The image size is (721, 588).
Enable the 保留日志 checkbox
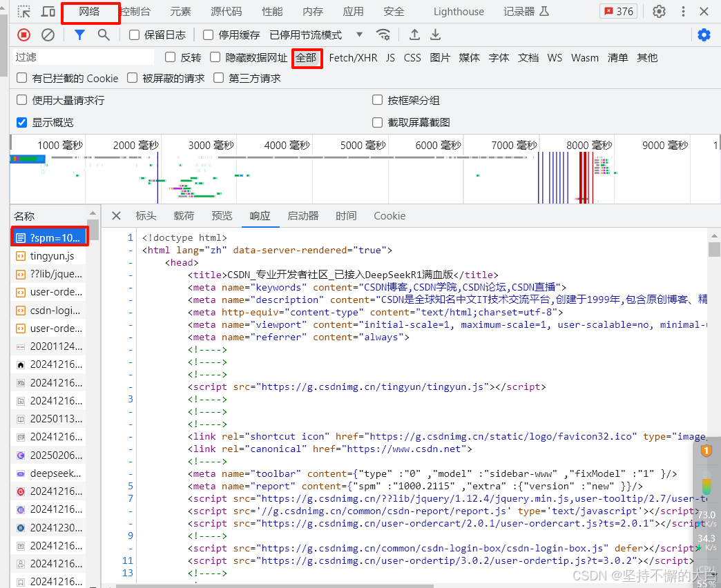134,35
